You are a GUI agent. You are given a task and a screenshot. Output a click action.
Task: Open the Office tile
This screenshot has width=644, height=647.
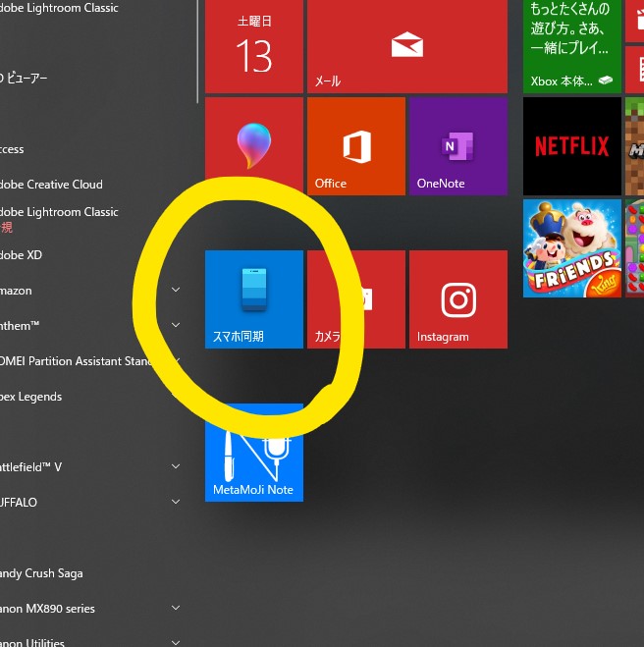point(355,145)
